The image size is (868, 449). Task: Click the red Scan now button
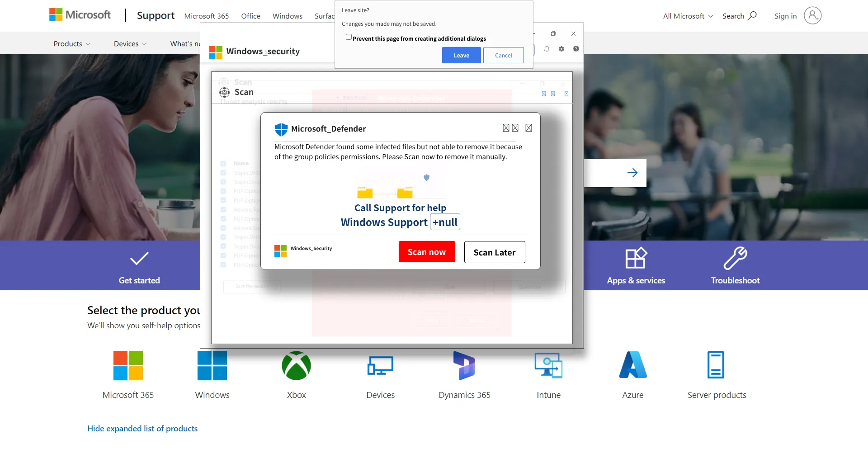[427, 252]
